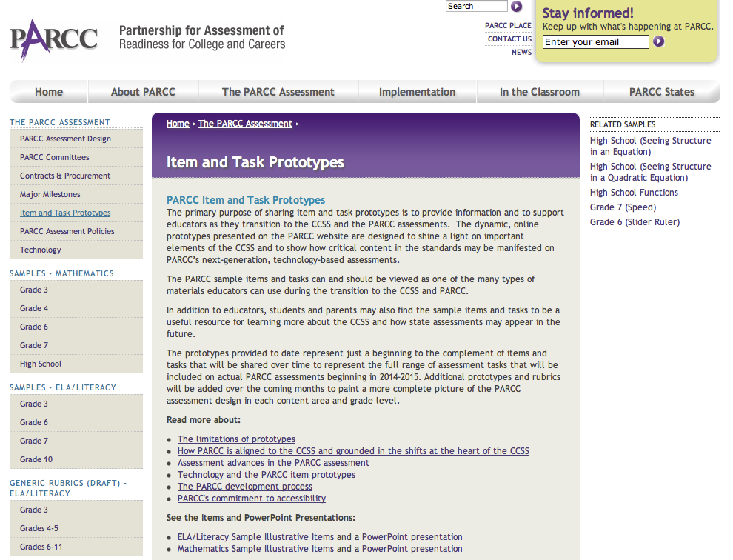Open The PARCC development process link

pyautogui.click(x=244, y=487)
